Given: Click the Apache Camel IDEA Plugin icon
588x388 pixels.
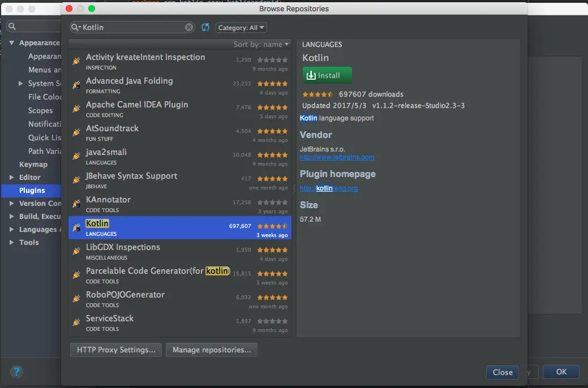Looking at the screenshot, I should 76,109.
